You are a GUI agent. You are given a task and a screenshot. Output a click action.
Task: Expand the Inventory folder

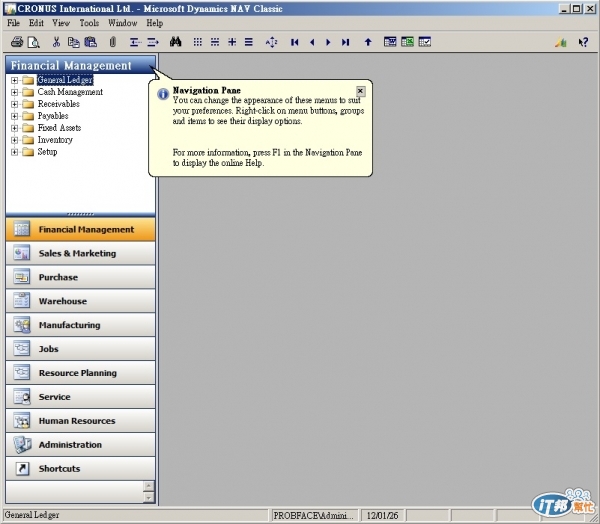pyautogui.click(x=15, y=140)
